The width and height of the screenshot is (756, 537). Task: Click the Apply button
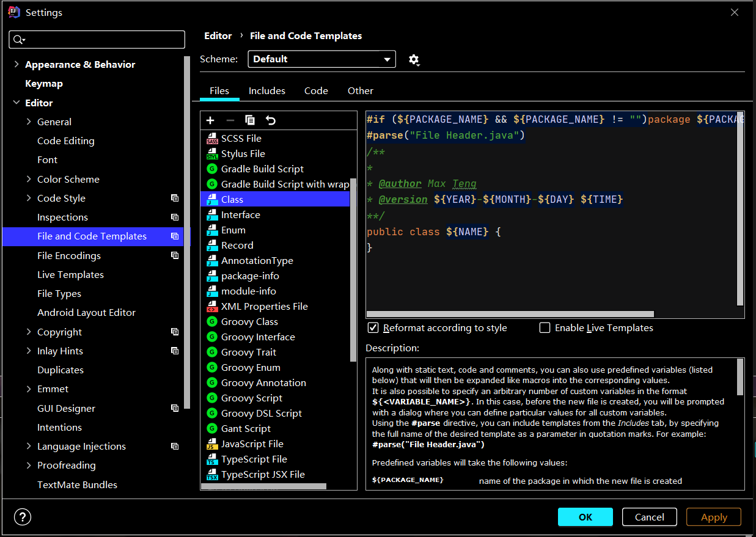click(713, 517)
